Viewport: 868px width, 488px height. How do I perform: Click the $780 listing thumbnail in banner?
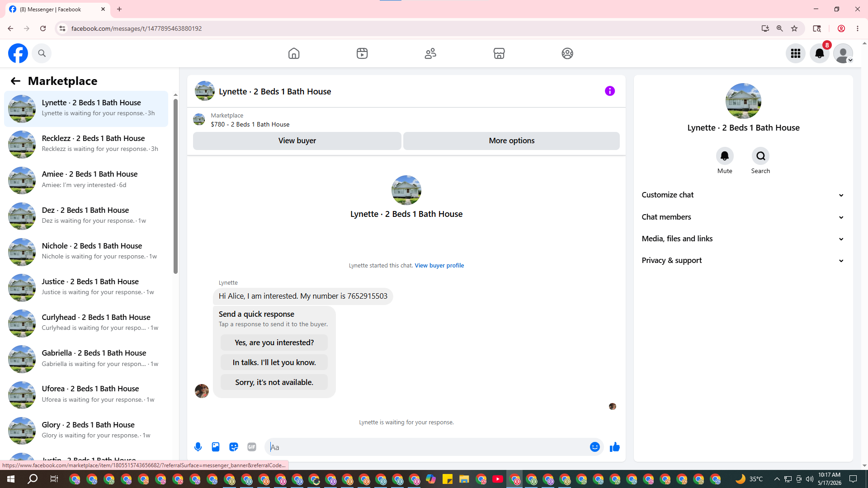199,120
